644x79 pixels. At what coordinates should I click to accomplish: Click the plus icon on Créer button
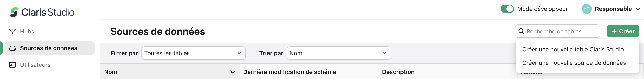coord(614,31)
